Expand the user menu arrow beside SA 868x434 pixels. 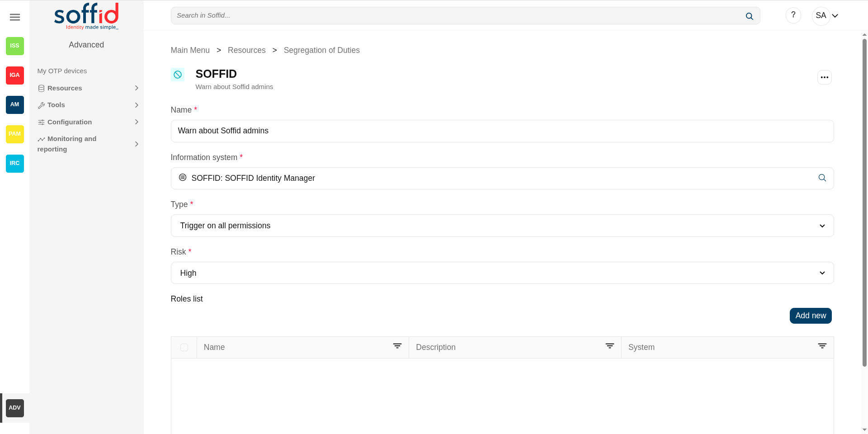click(835, 16)
